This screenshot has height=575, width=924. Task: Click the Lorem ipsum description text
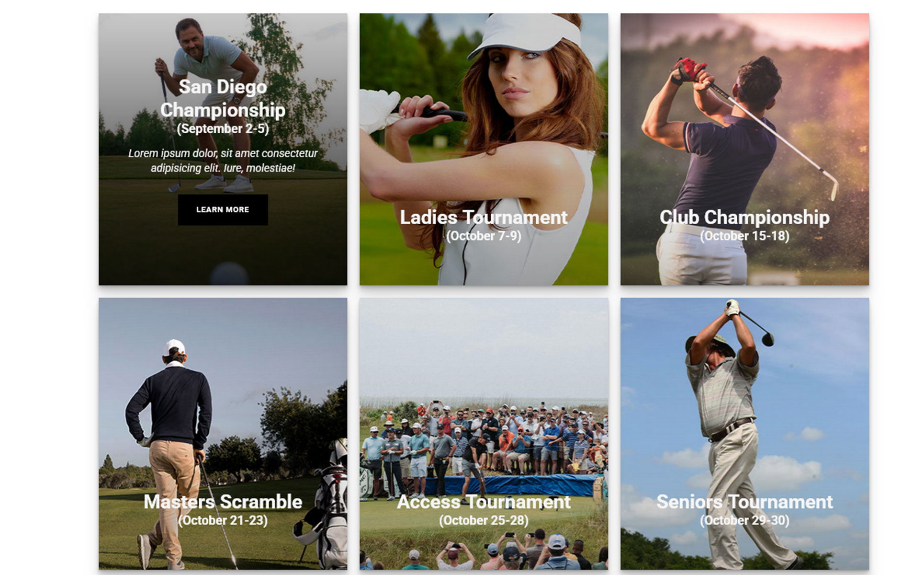[223, 161]
